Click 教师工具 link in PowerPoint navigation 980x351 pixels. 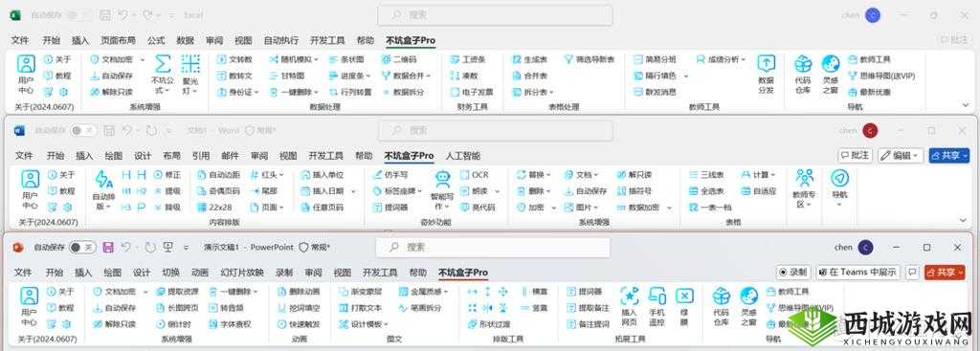click(787, 292)
